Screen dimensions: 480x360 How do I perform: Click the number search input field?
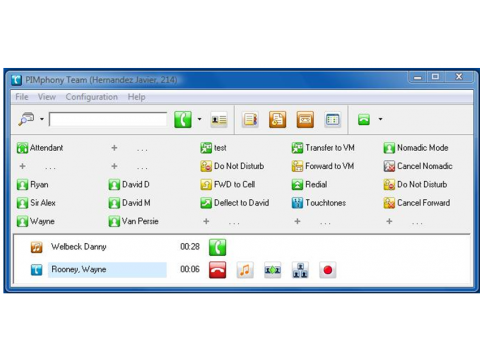pos(108,119)
